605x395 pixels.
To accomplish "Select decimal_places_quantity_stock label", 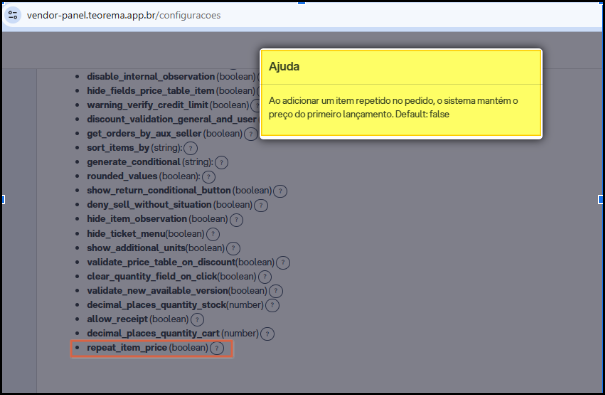I will coord(156,305).
